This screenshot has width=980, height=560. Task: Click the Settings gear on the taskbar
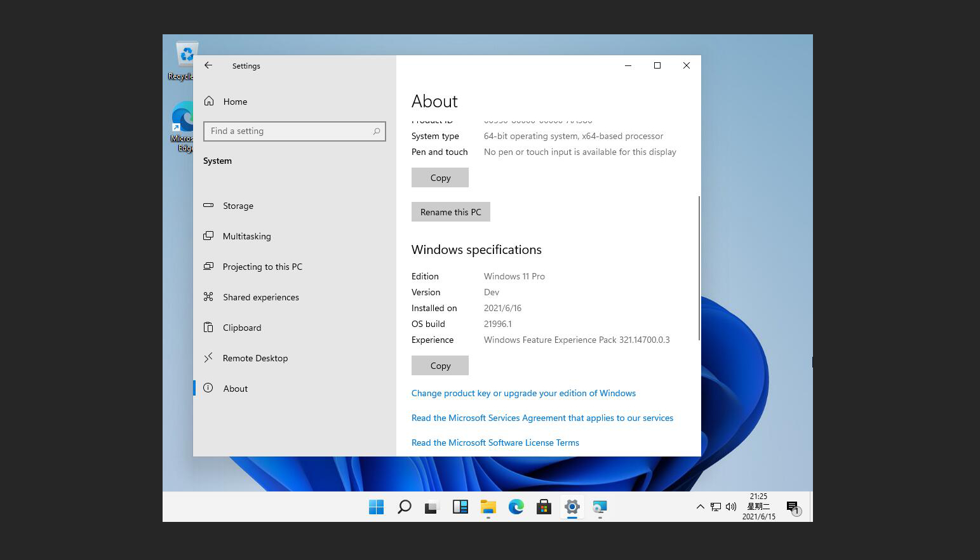coord(572,507)
